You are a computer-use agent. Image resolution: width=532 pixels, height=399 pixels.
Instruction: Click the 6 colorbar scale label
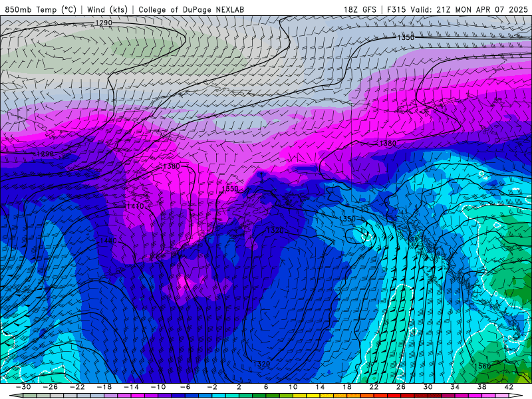point(266,387)
